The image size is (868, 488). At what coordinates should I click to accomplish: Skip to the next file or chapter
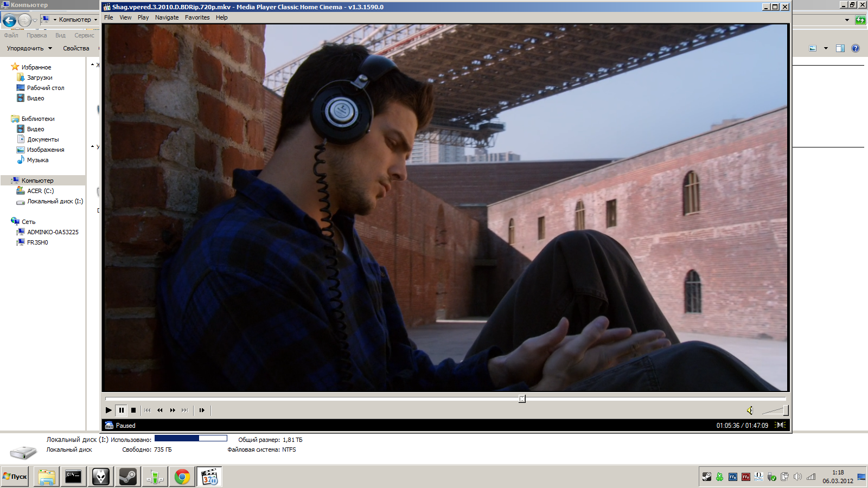tap(185, 410)
